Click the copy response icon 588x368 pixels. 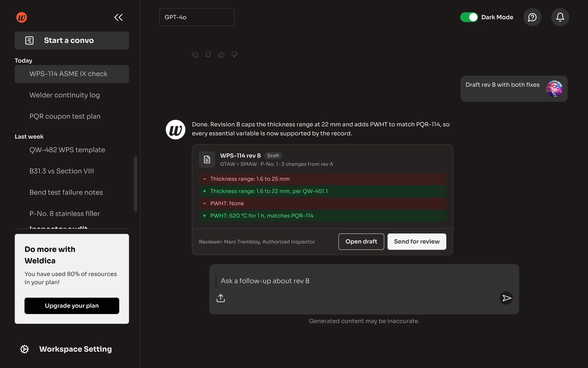click(x=195, y=54)
